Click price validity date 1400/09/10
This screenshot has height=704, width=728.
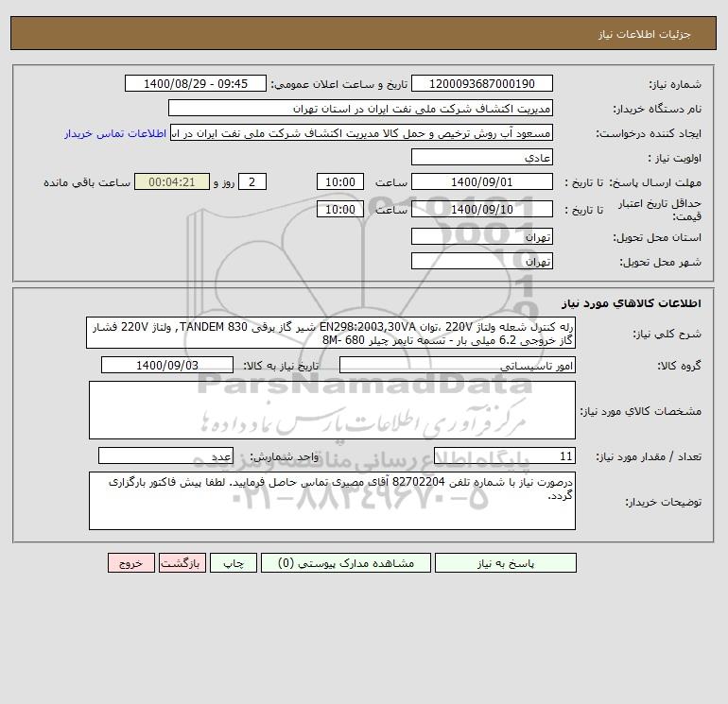pyautogui.click(x=482, y=209)
